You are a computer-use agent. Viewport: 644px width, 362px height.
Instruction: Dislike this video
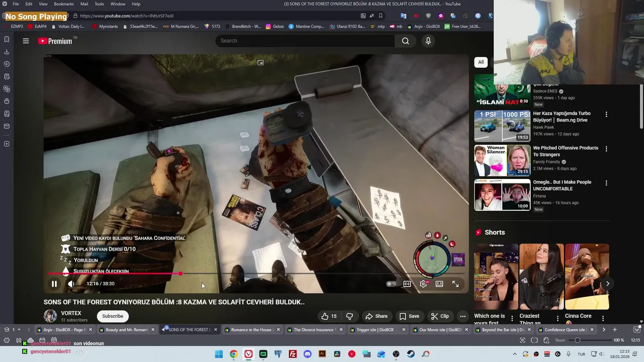coord(349,316)
